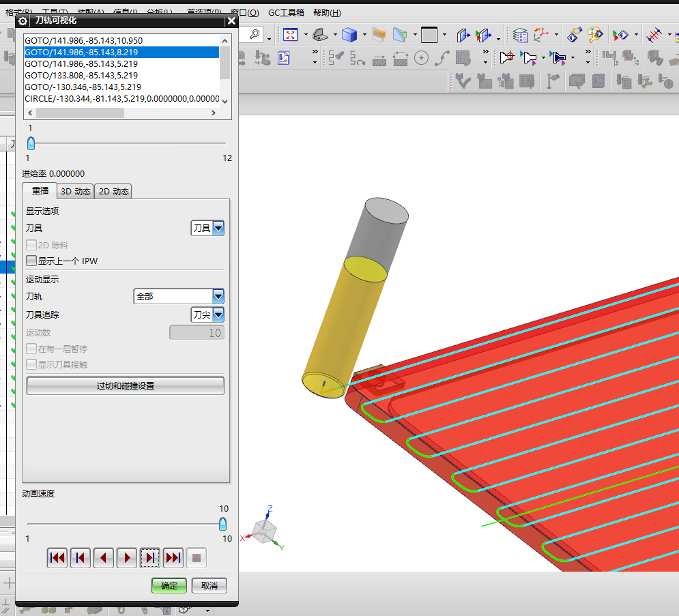Open the layer settings list icon
Screen dimensions: 679x616
coord(519,35)
